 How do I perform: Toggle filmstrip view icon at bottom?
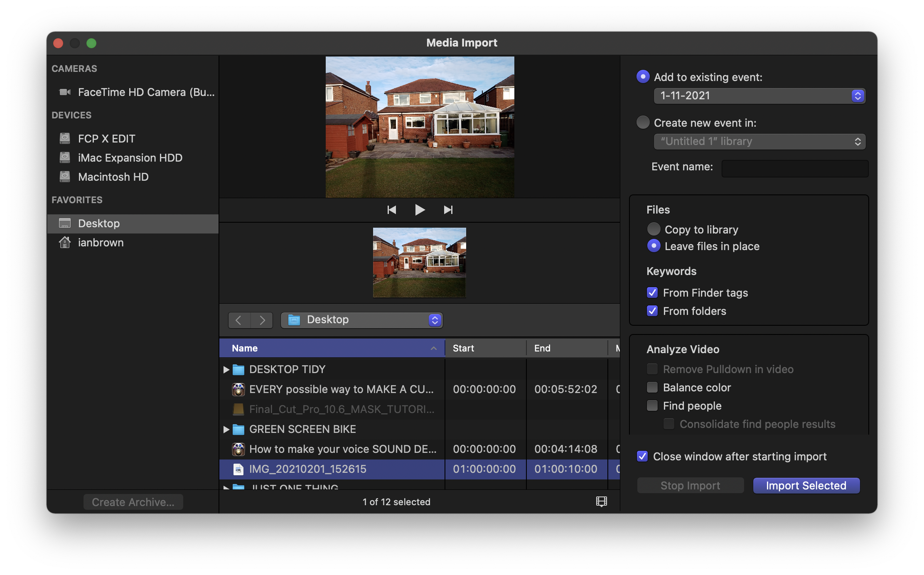point(601,501)
